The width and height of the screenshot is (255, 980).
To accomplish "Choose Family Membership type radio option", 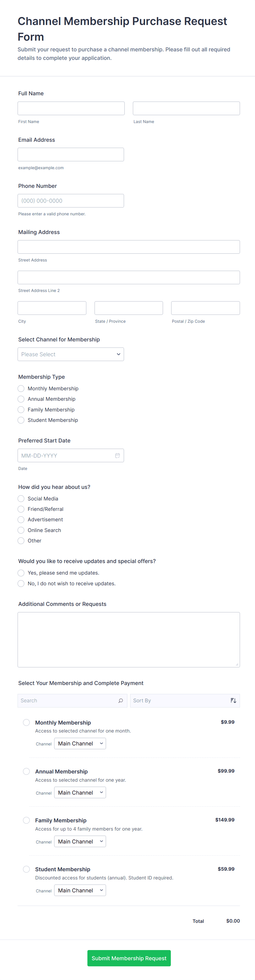I will pos(21,410).
